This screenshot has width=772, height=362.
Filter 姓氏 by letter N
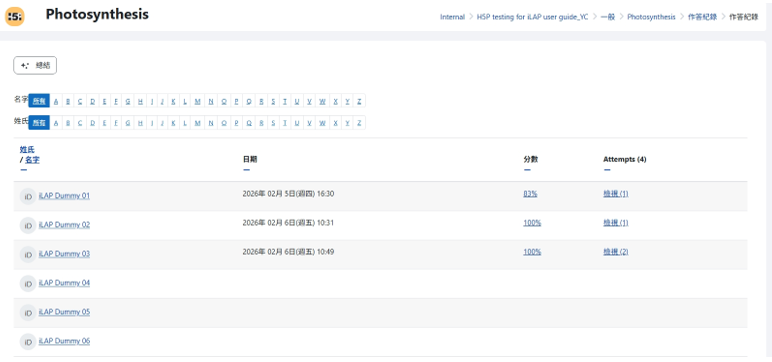[211, 123]
